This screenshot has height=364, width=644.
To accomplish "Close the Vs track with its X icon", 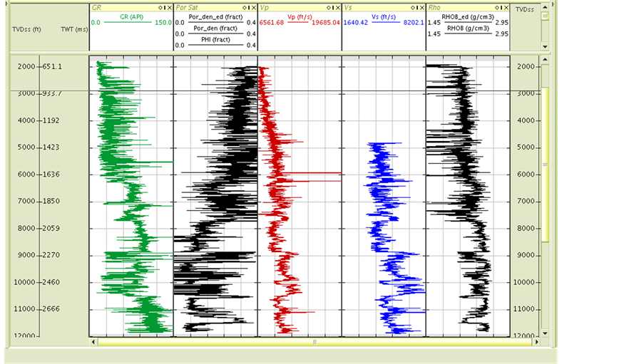I will (421, 7).
